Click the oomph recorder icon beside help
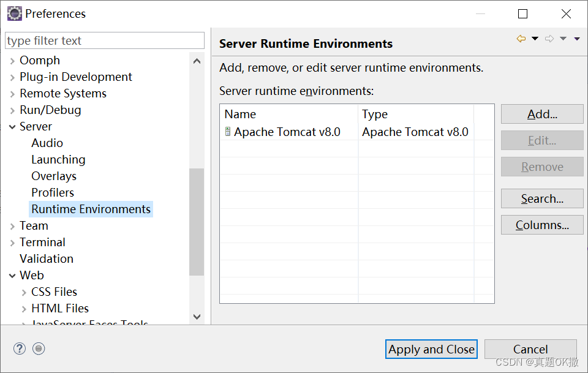 (x=39, y=349)
